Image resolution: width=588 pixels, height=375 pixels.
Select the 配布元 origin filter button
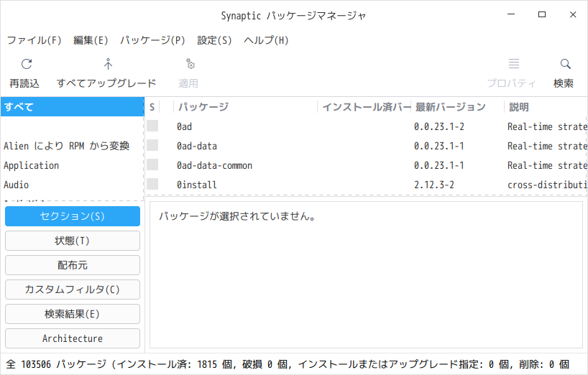pos(73,265)
